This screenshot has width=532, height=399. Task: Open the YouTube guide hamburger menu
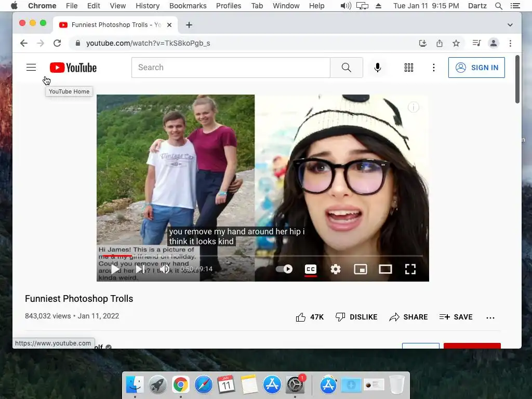coord(31,68)
